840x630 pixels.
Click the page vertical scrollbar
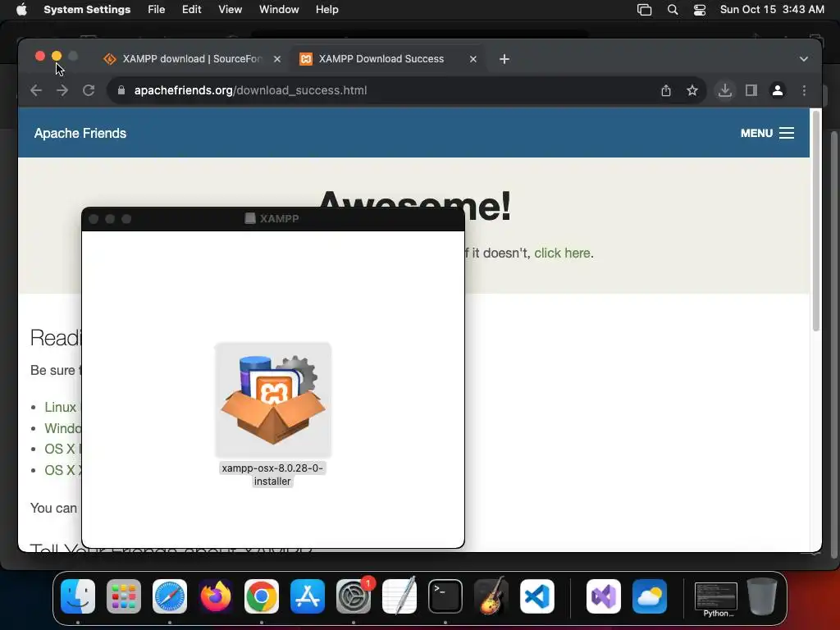coord(816,221)
